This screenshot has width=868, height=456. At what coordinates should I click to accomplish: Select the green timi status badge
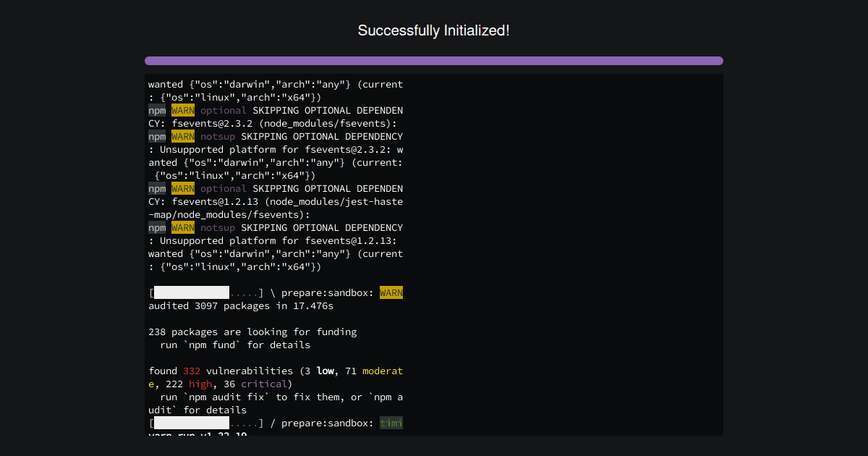click(391, 423)
